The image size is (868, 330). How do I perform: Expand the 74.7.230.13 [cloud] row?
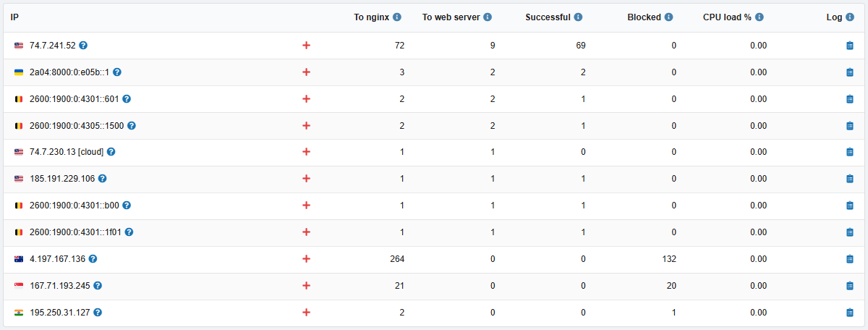(x=306, y=152)
